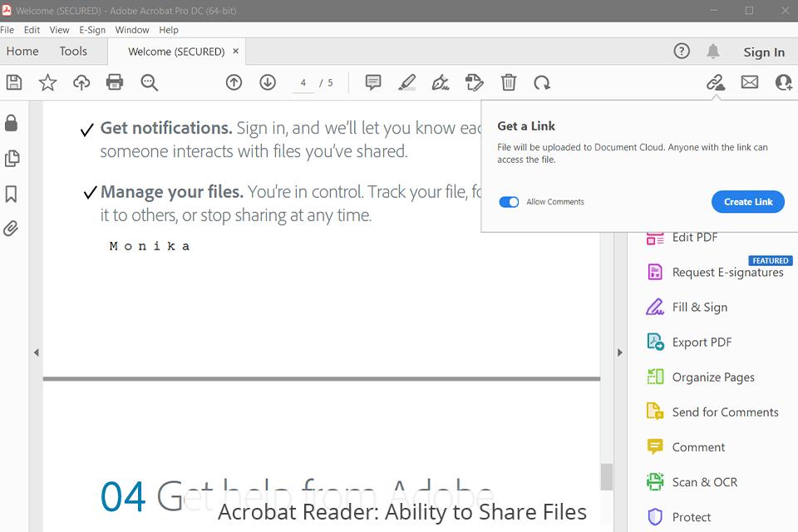Collapse the right tools pane arrow
Screen dimensions: 798x532
click(620, 352)
